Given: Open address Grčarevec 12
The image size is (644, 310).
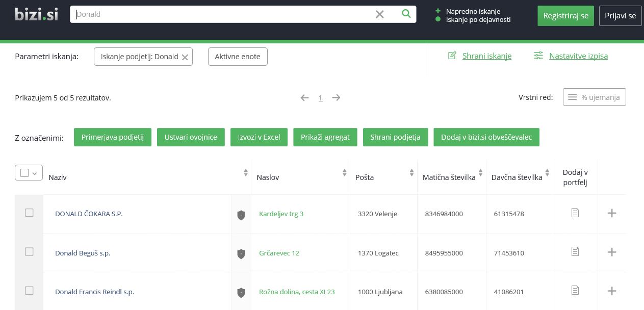Looking at the screenshot, I should coord(279,253).
